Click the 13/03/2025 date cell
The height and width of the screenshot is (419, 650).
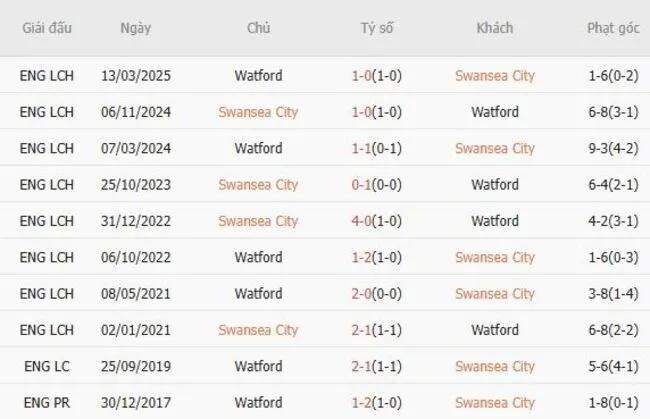136,75
